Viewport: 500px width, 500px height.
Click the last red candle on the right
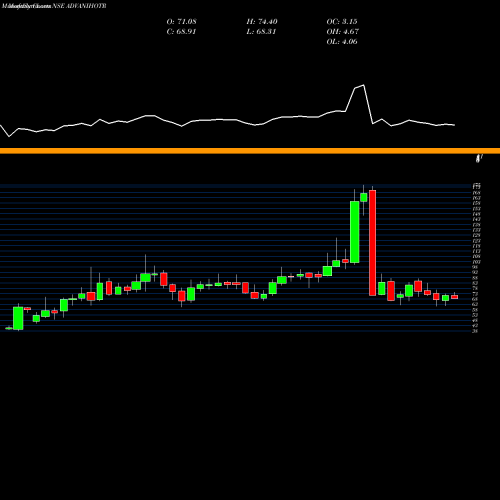click(454, 297)
